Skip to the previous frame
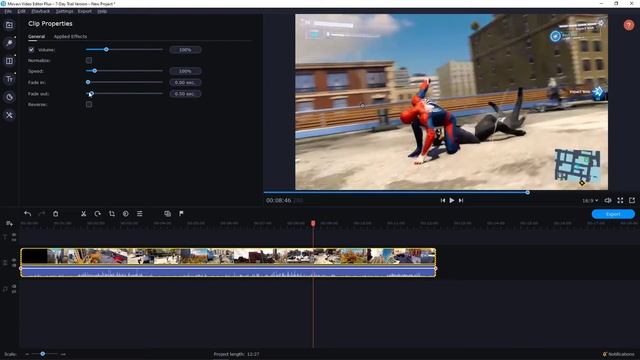This screenshot has height=360, width=640. tap(443, 200)
